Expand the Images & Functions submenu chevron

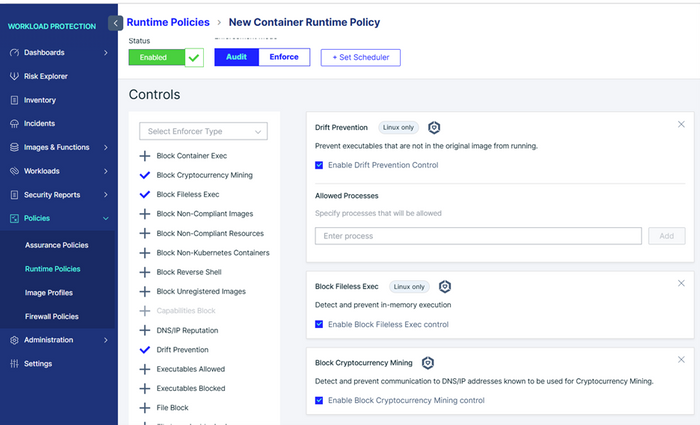pyautogui.click(x=106, y=147)
